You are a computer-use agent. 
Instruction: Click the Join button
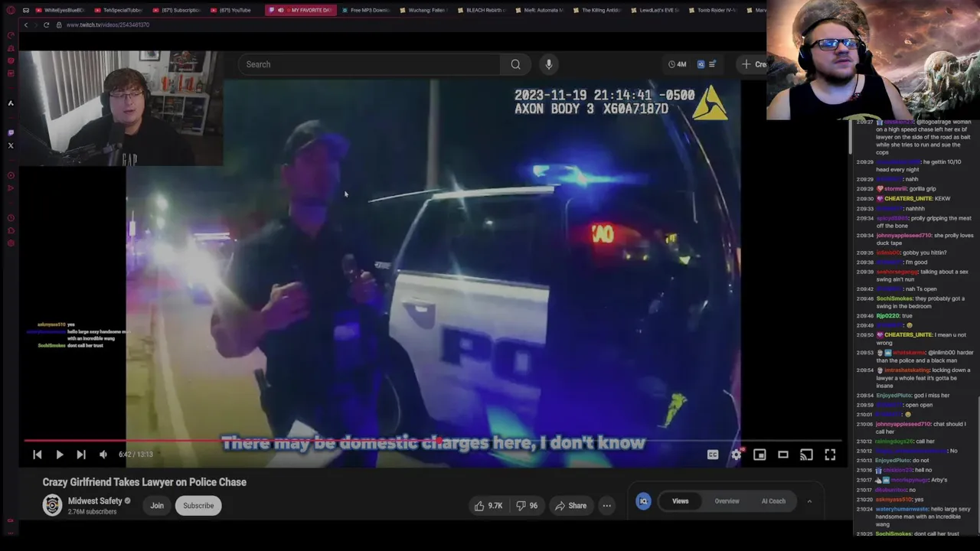click(x=157, y=506)
